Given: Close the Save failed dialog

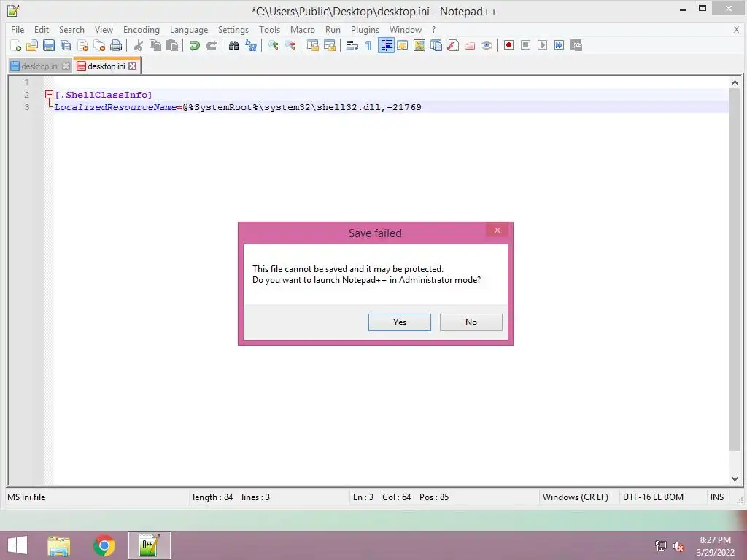Looking at the screenshot, I should (x=497, y=230).
